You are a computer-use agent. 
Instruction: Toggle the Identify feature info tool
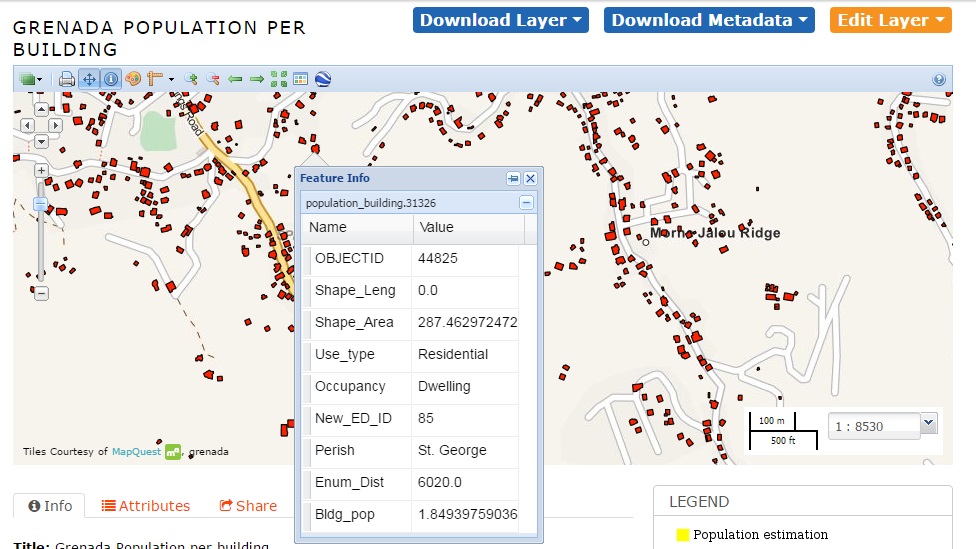(x=110, y=79)
